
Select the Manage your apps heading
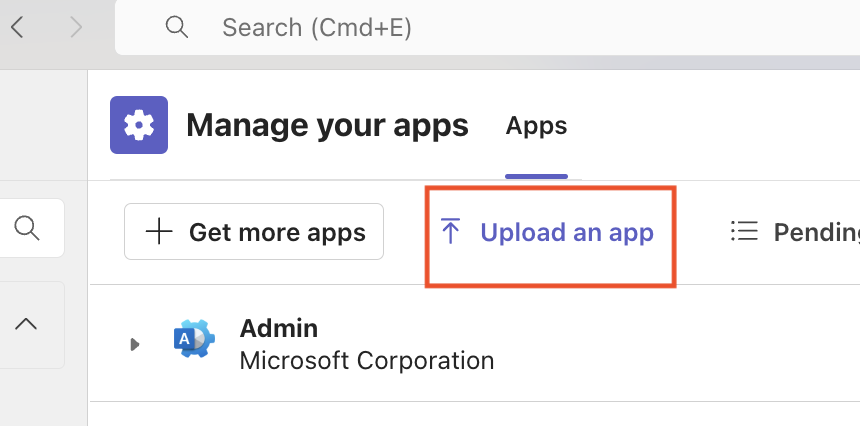tap(327, 126)
